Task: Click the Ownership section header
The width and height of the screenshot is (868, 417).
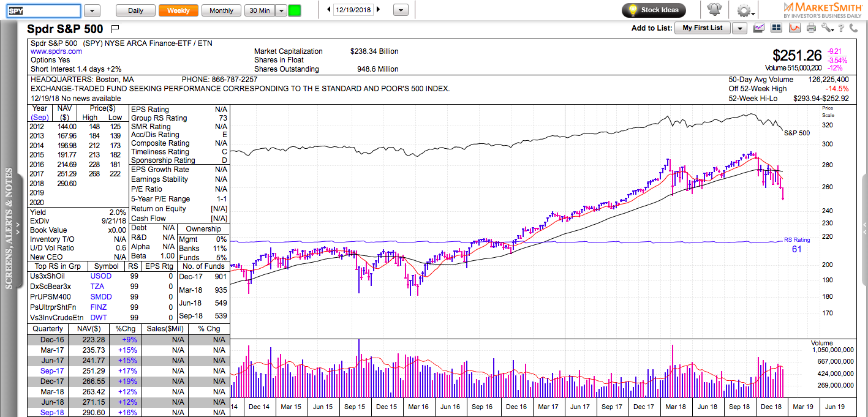Action: tap(203, 229)
